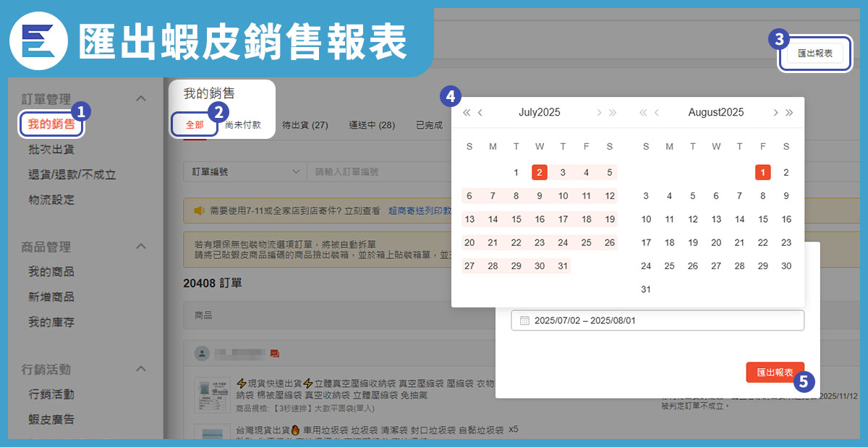Screen dimensions: 868x447
Task: Click the speaker announcement icon in yellow banner
Action: coord(199,211)
